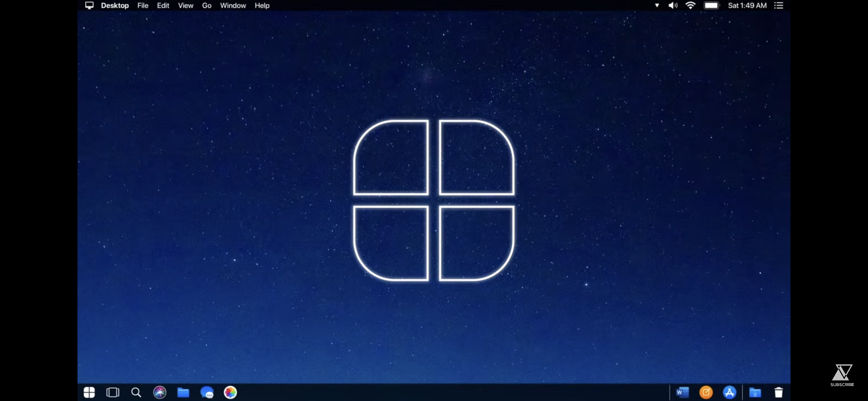Image resolution: width=868 pixels, height=401 pixels.
Task: Open the blue Files folder icon
Action: 183,392
